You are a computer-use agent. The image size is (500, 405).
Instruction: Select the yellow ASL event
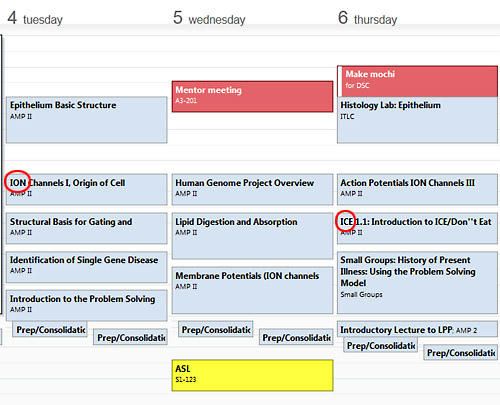[x=252, y=375]
